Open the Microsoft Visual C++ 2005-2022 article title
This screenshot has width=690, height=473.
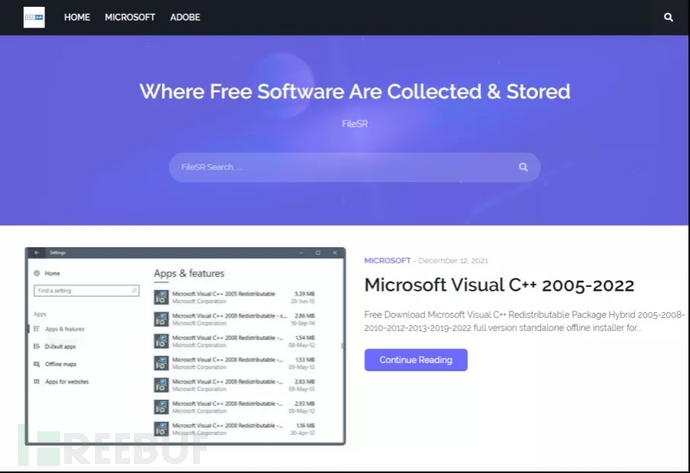[x=499, y=285]
